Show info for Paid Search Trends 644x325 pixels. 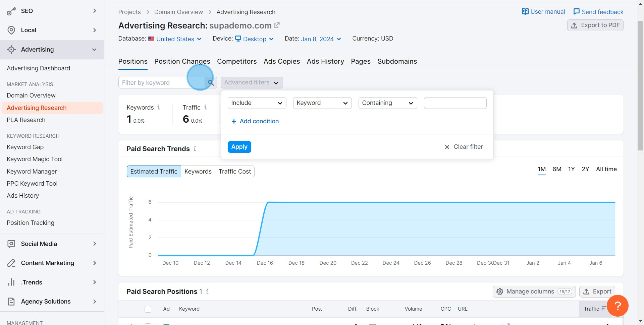tap(195, 148)
